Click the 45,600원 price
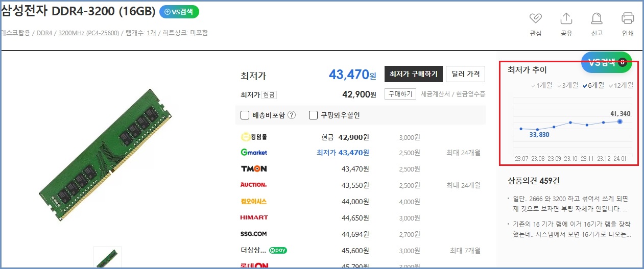Screen dimensions: 644x269 (355, 250)
